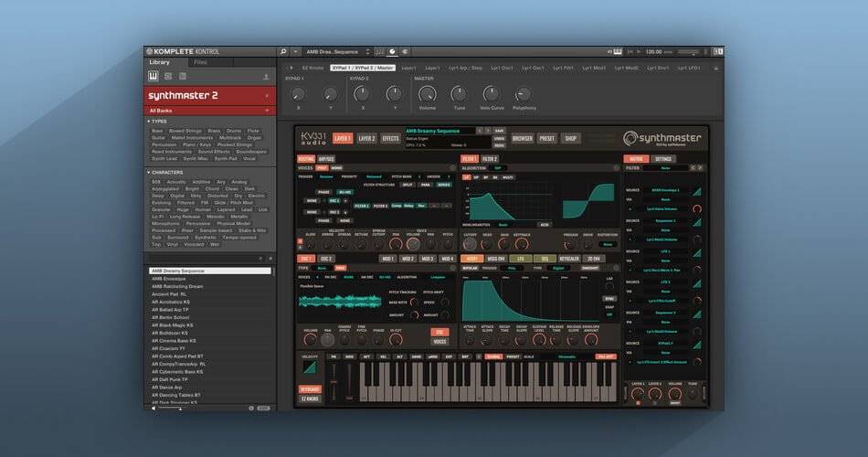Toggle the envelope Sync button
The height and width of the screenshot is (457, 868).
pos(609,299)
